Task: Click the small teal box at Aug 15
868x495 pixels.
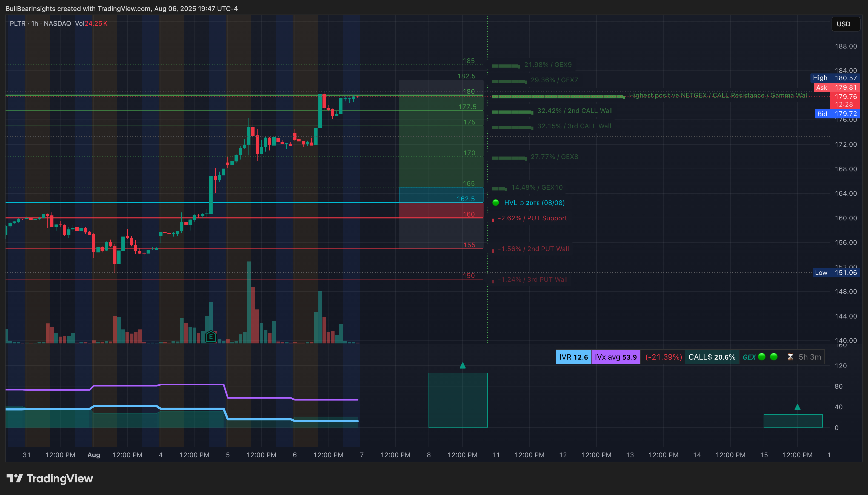Action: pos(793,421)
